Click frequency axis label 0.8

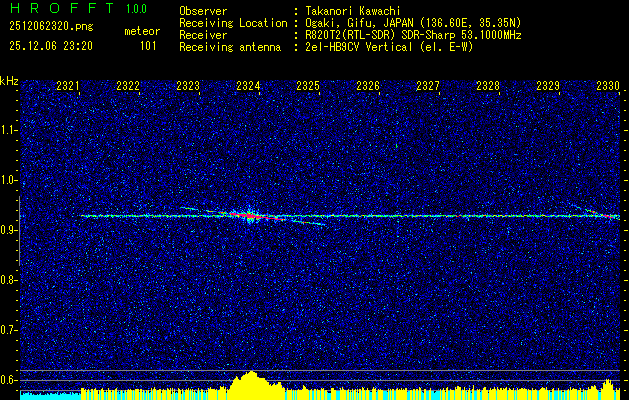coord(9,280)
